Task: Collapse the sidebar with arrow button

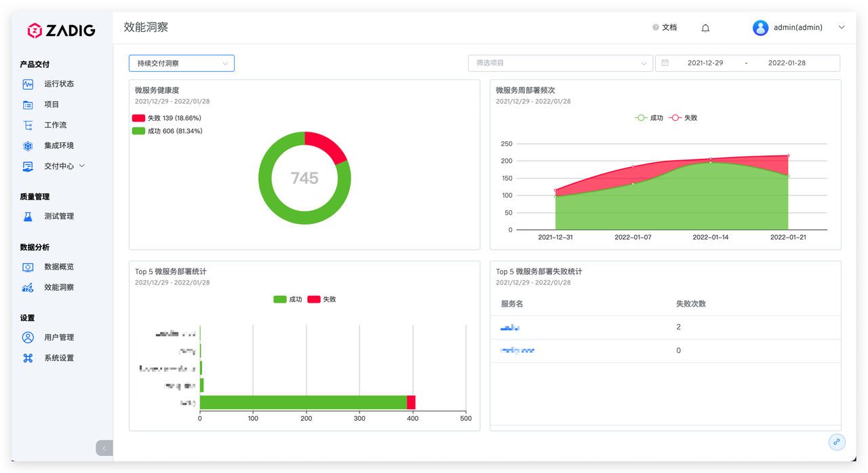Action: coord(104,448)
